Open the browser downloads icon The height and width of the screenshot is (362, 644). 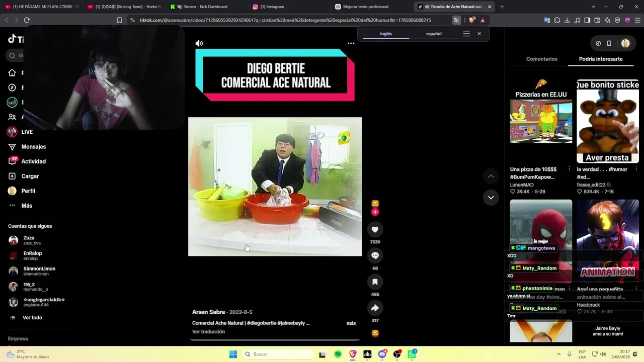[567, 20]
